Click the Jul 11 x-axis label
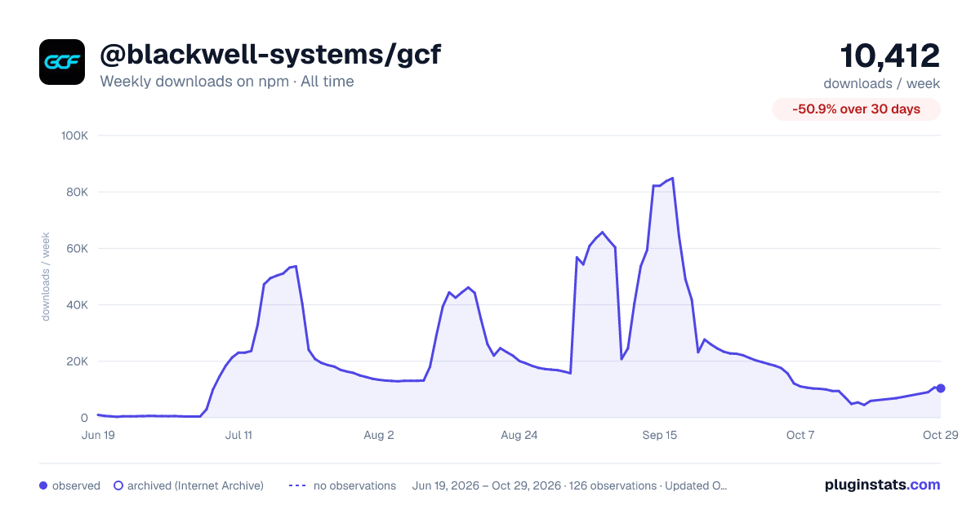980x514 pixels. (x=238, y=435)
